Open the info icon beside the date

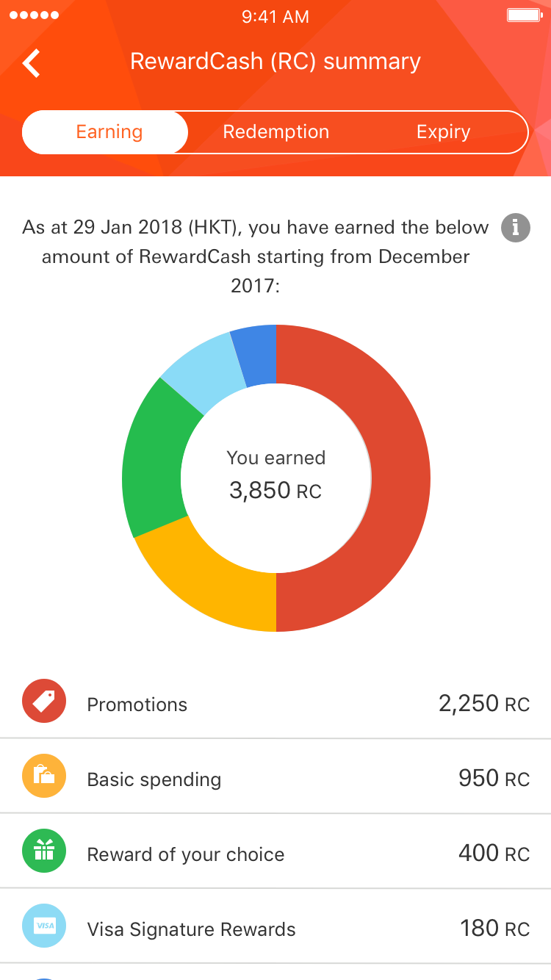(515, 227)
